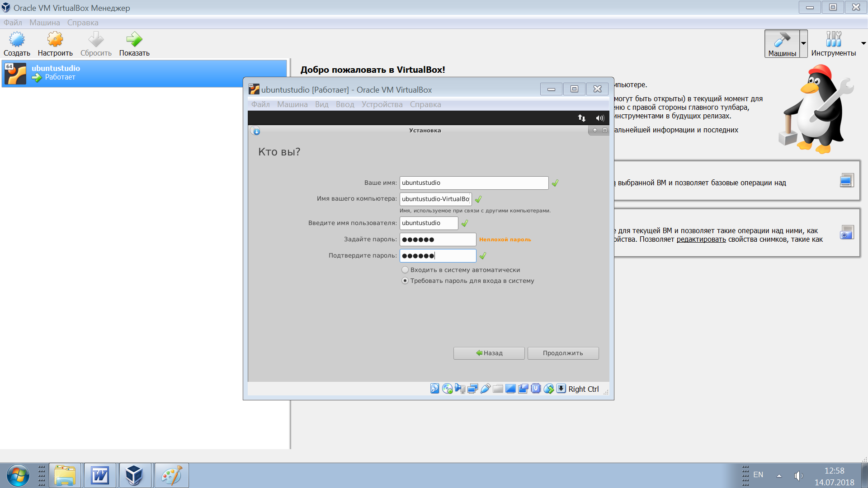Click video capture status icon
868x488 pixels.
point(523,389)
